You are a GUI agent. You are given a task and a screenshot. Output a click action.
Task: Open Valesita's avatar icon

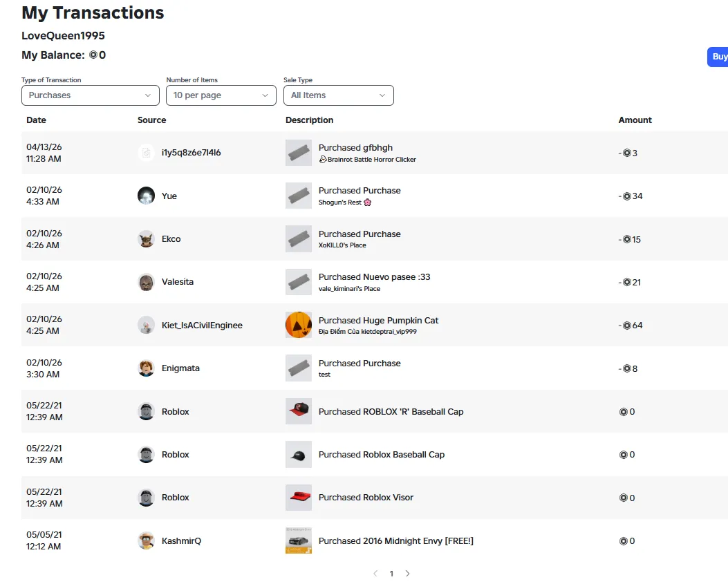[x=147, y=282]
